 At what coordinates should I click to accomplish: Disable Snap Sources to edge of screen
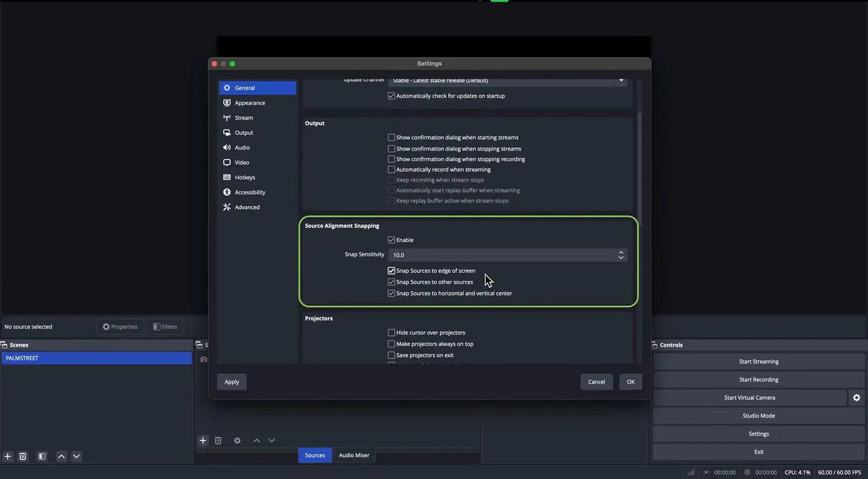[x=391, y=271]
